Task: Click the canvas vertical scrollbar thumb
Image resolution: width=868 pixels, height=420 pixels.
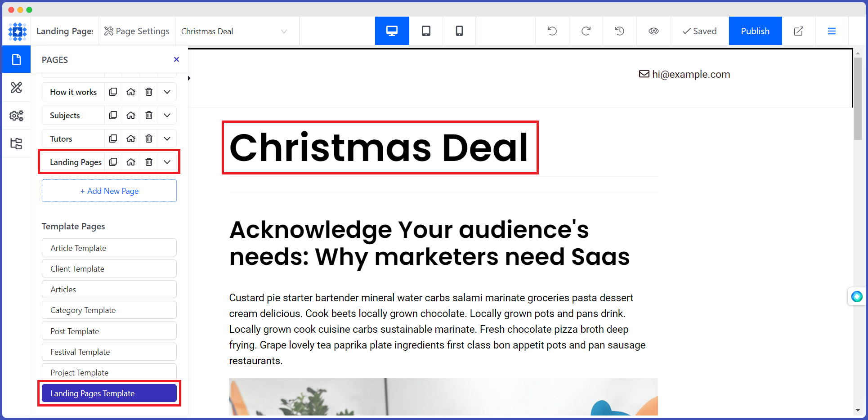Action: [858, 98]
